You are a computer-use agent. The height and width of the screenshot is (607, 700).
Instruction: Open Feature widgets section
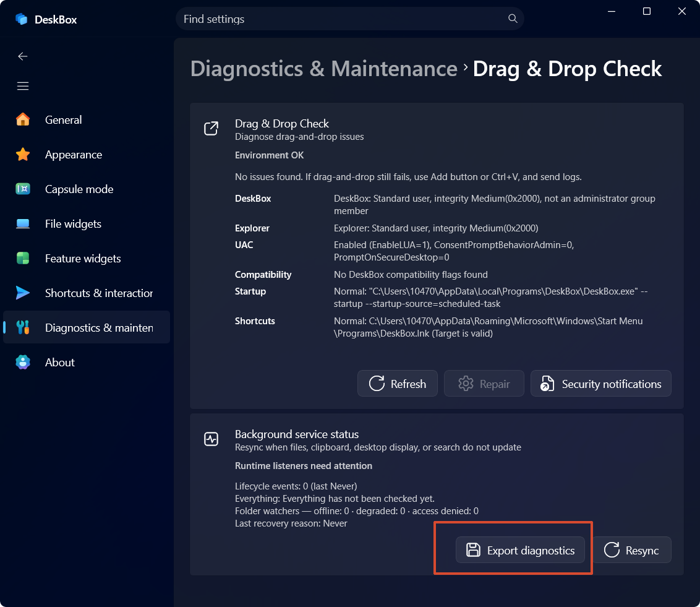(x=86, y=258)
